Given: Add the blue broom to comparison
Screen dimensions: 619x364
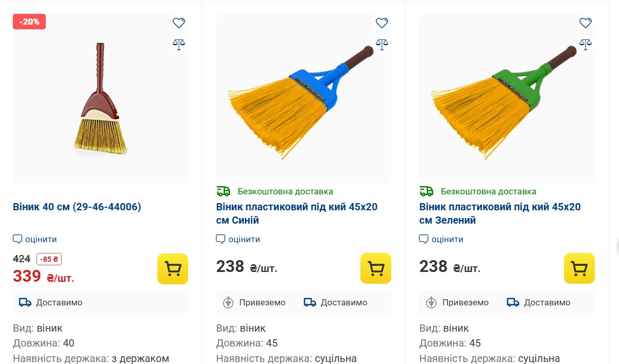Looking at the screenshot, I should 381,44.
